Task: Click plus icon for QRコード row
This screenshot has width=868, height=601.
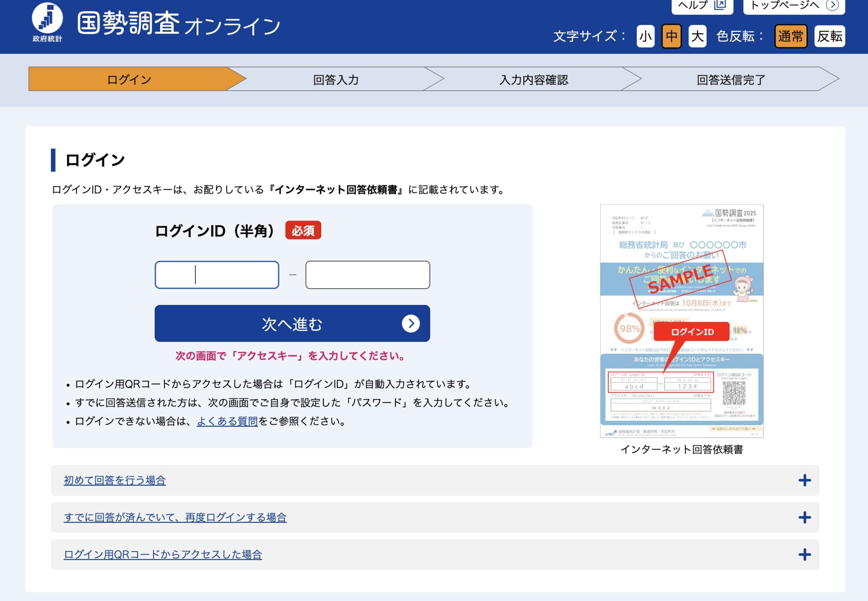Action: point(804,555)
